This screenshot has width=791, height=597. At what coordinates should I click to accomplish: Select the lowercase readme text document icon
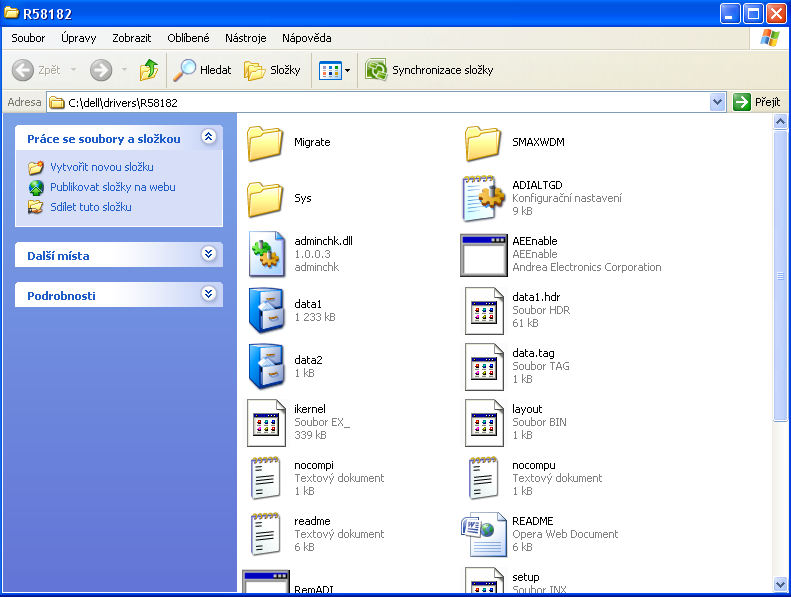(x=265, y=534)
